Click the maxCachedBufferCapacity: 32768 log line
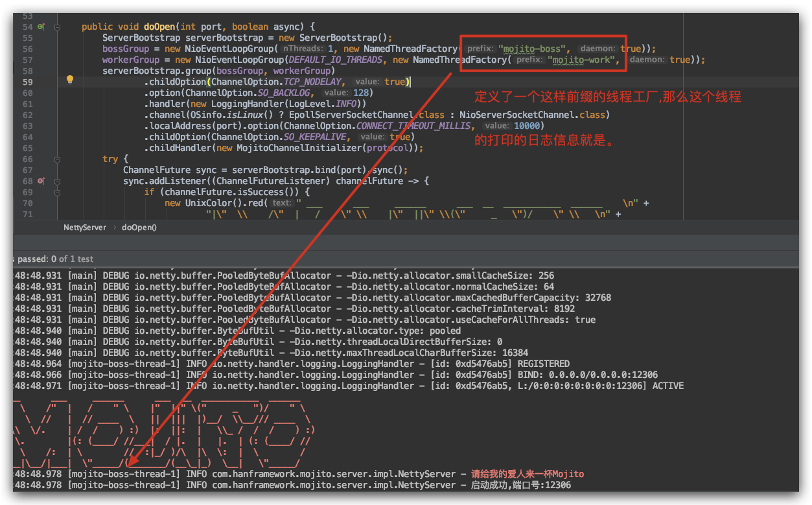 click(x=312, y=298)
